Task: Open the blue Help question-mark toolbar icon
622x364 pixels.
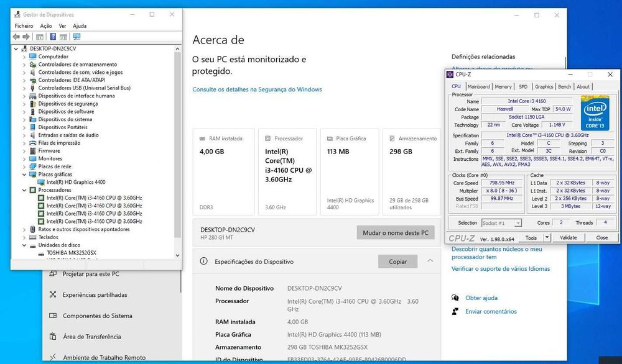Action: click(x=53, y=37)
